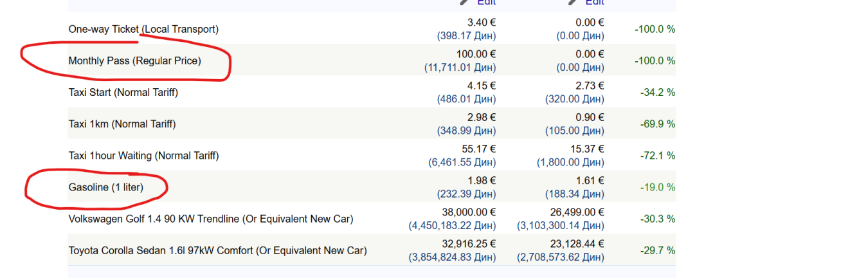This screenshot has width=868, height=278.
Task: Select the -19.0 % gasoline difference
Action: (x=657, y=187)
